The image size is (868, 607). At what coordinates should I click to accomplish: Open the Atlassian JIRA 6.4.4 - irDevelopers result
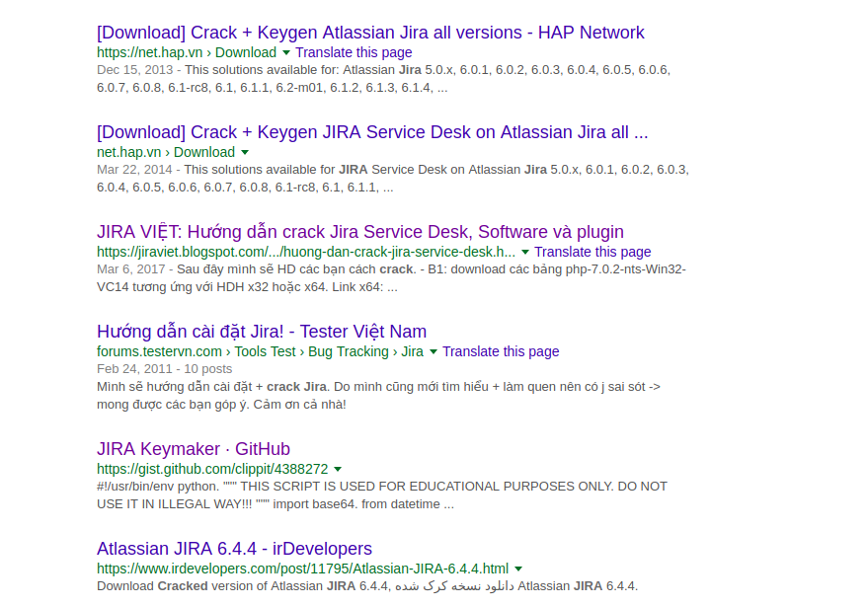pyautogui.click(x=234, y=549)
